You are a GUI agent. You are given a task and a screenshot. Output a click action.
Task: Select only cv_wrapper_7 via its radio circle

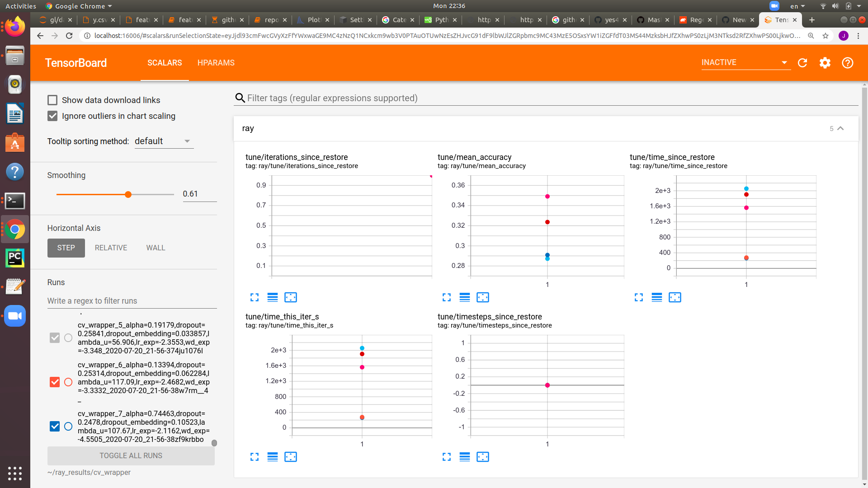click(x=68, y=427)
